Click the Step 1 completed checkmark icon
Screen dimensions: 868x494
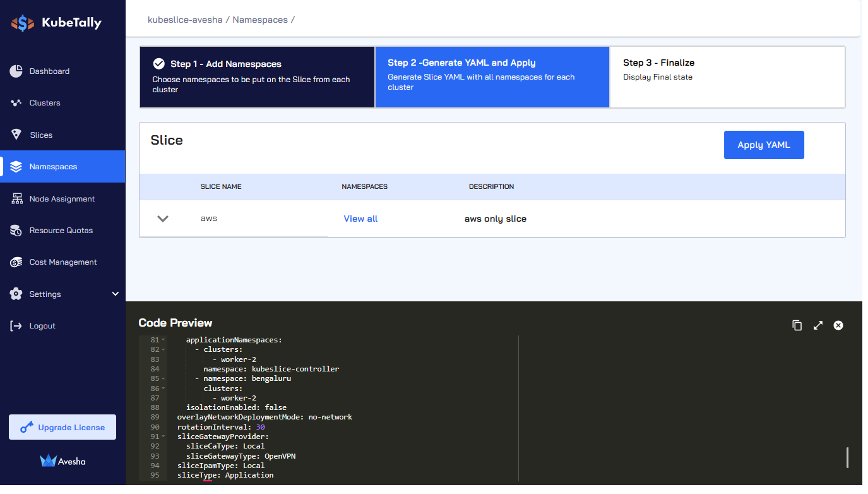(159, 64)
